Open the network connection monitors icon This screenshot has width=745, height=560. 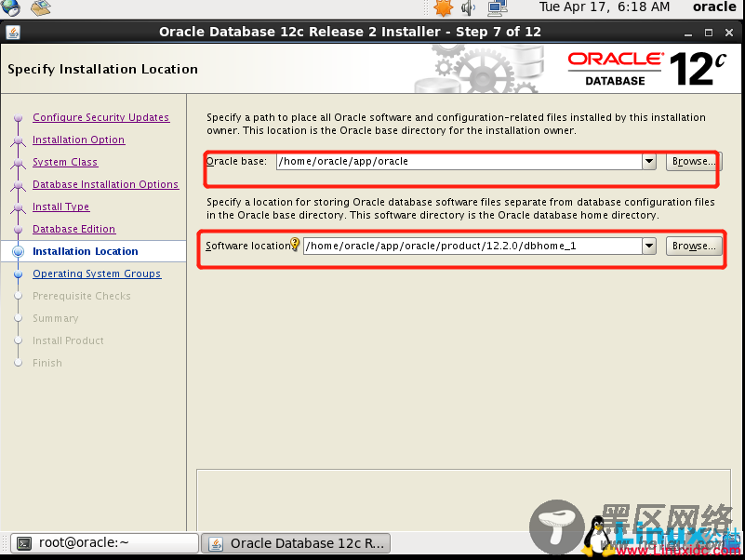(498, 7)
